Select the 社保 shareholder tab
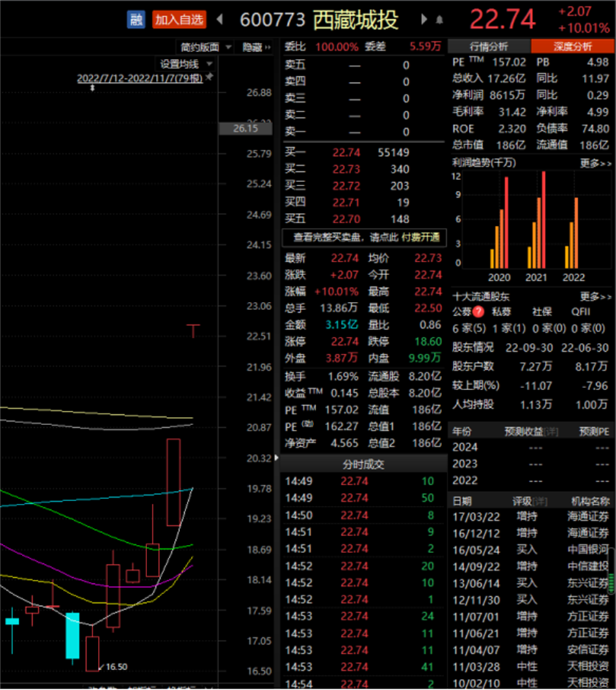The image size is (616, 690). coord(541,311)
